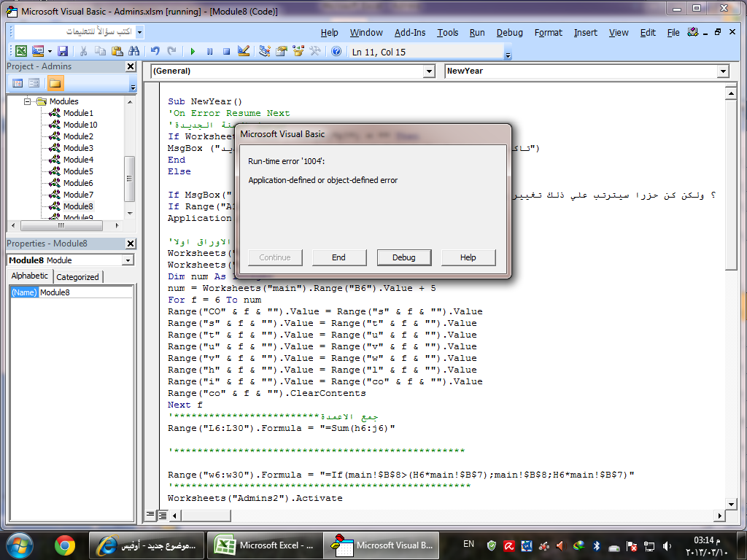This screenshot has width=747, height=560.
Task: Run the macro with the green play icon
Action: [193, 52]
